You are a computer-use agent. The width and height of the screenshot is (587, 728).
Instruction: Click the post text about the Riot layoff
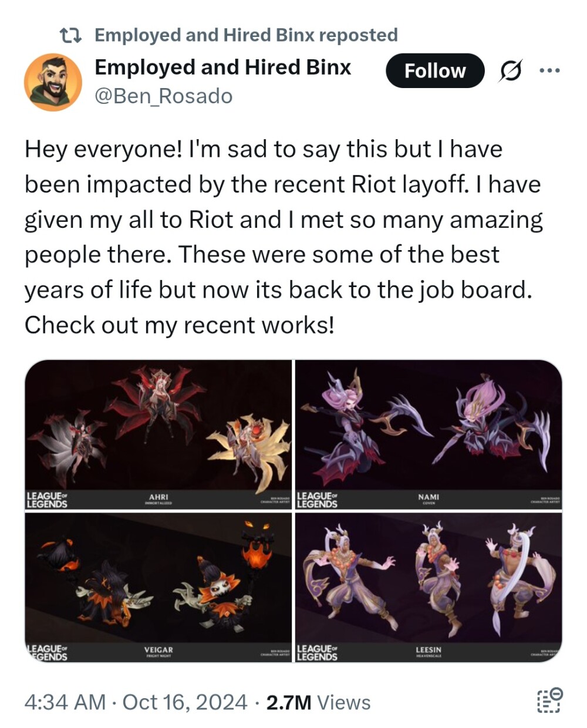[282, 237]
